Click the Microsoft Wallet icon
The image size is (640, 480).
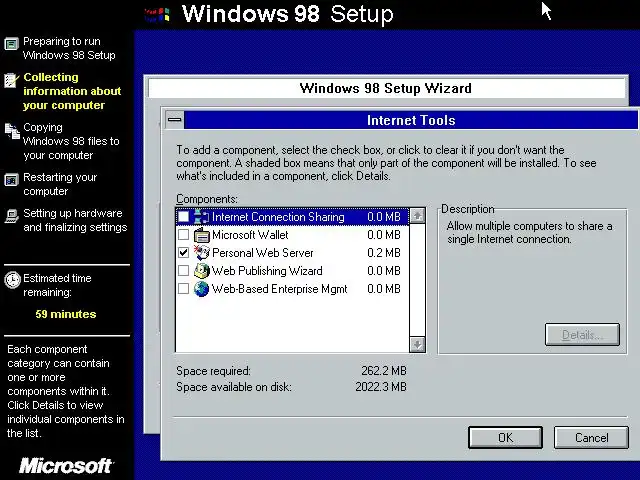(x=201, y=235)
